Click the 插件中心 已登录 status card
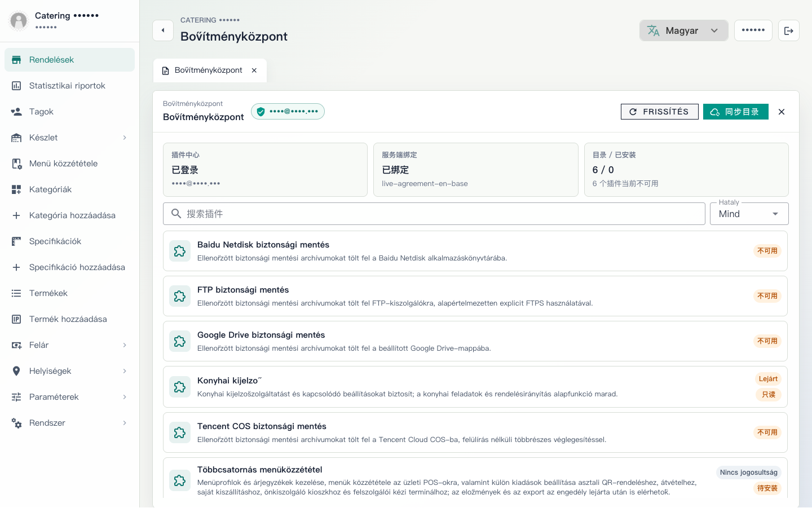 coord(265,170)
